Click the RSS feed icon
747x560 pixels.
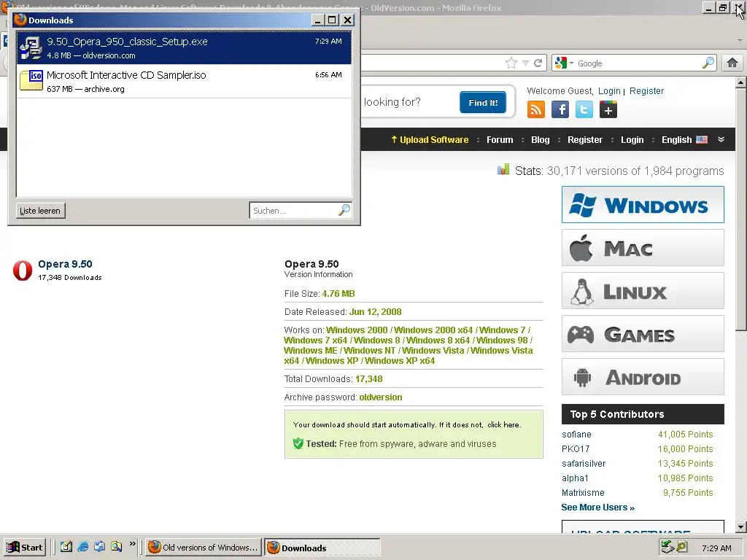pos(536,109)
